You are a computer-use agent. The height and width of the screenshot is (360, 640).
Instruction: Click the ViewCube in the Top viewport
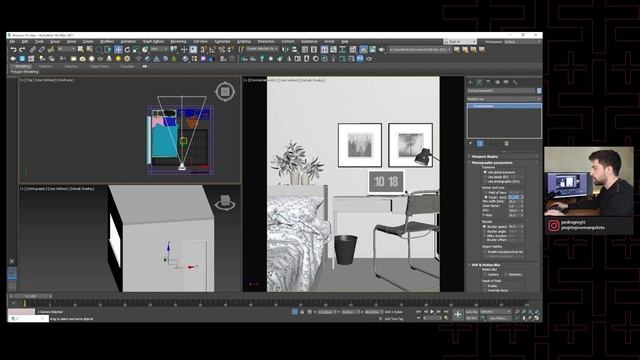225,92
